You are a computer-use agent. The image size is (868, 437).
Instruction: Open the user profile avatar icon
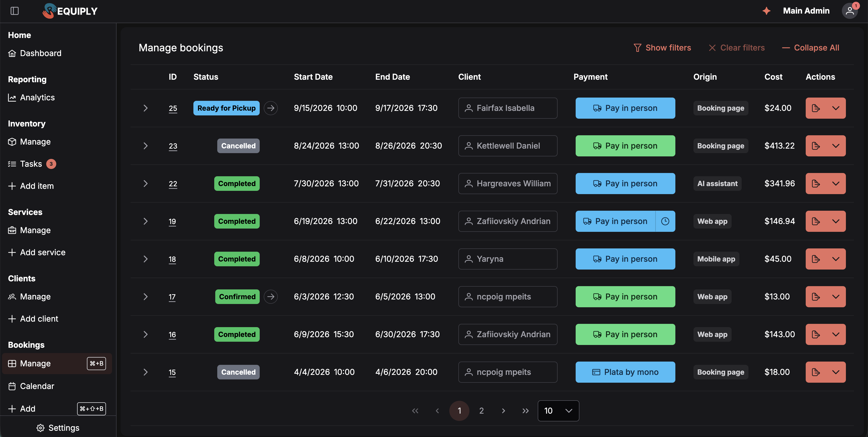tap(849, 11)
